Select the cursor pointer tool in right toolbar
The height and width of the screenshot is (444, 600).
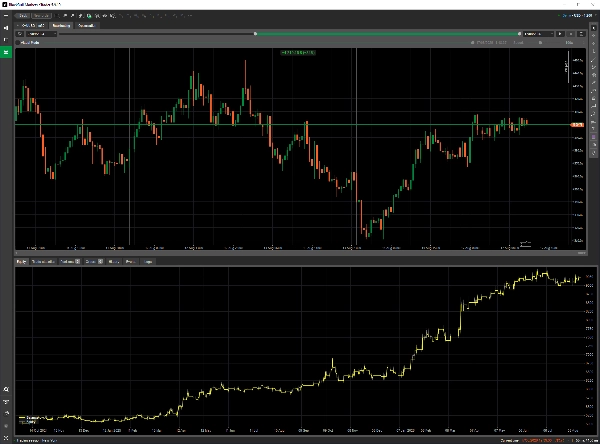tap(594, 28)
